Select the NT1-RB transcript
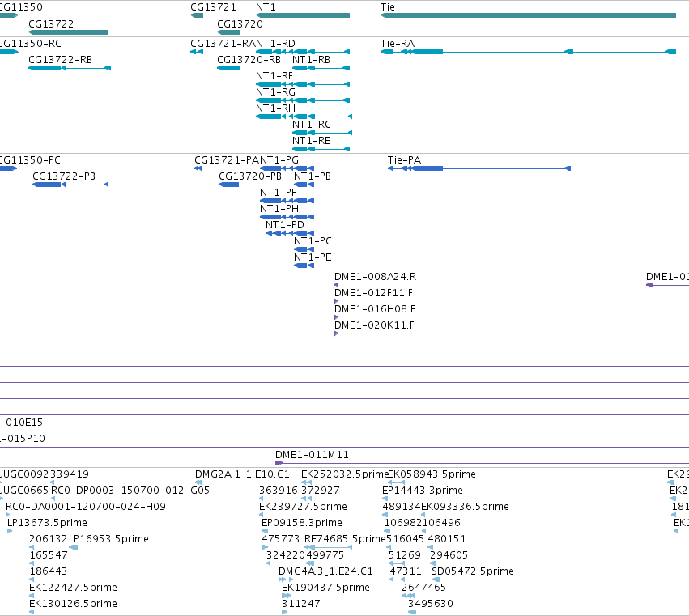Screen dimensions: 689x616 tap(321, 68)
